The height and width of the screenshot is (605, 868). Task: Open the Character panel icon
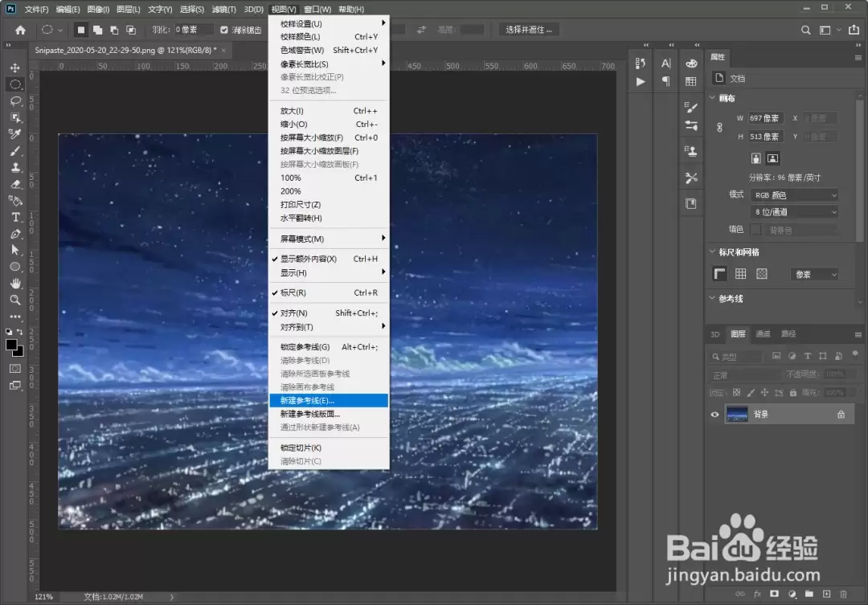[x=666, y=63]
